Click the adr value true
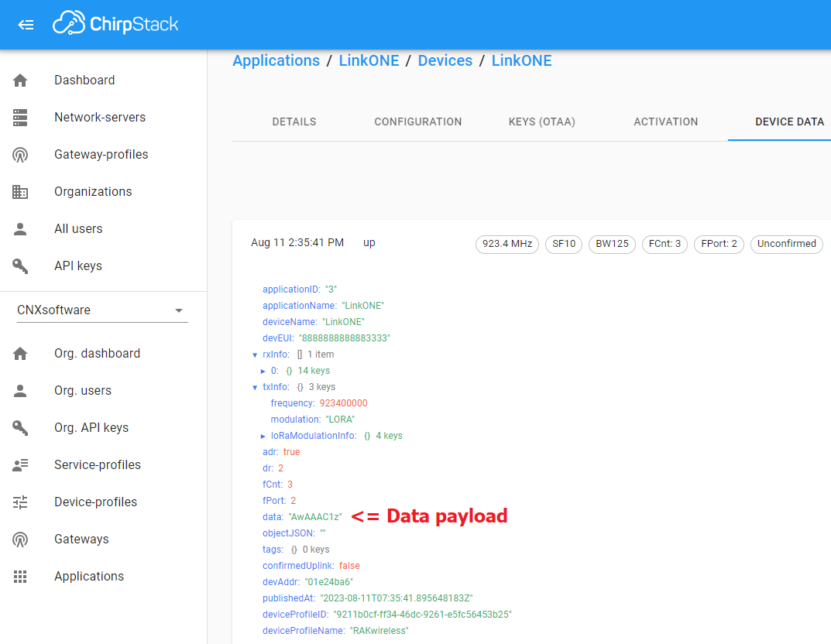Image resolution: width=831 pixels, height=644 pixels. [291, 452]
